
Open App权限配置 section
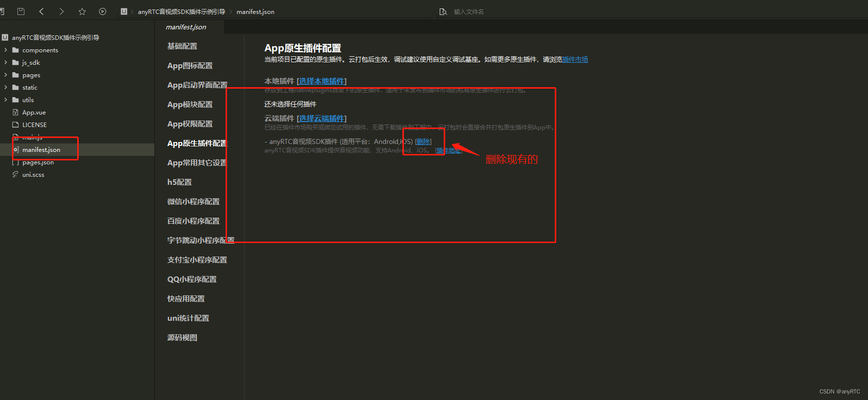click(x=190, y=124)
